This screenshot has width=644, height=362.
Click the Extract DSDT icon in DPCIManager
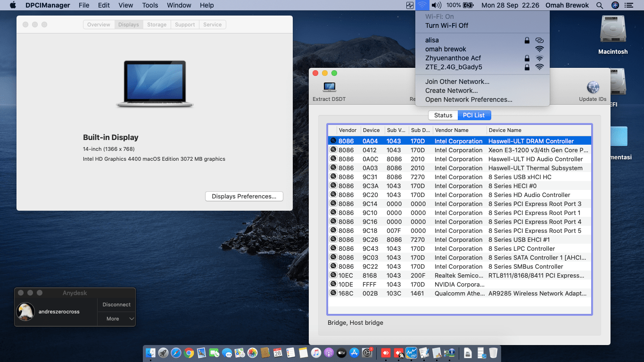[329, 90]
